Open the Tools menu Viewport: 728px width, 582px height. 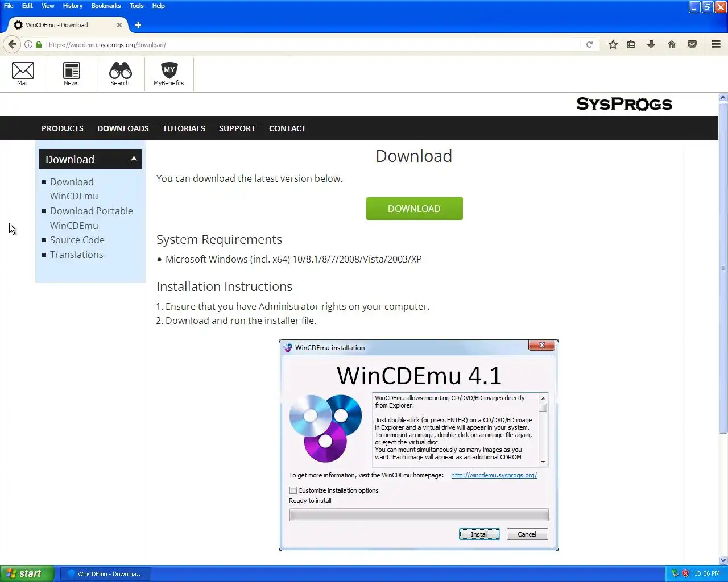point(136,6)
